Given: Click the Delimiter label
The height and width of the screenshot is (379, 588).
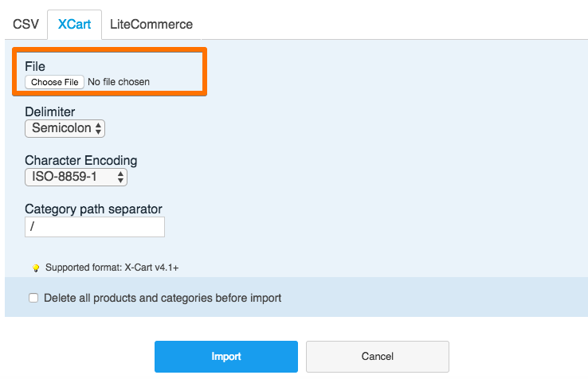Looking at the screenshot, I should pyautogui.click(x=50, y=112).
